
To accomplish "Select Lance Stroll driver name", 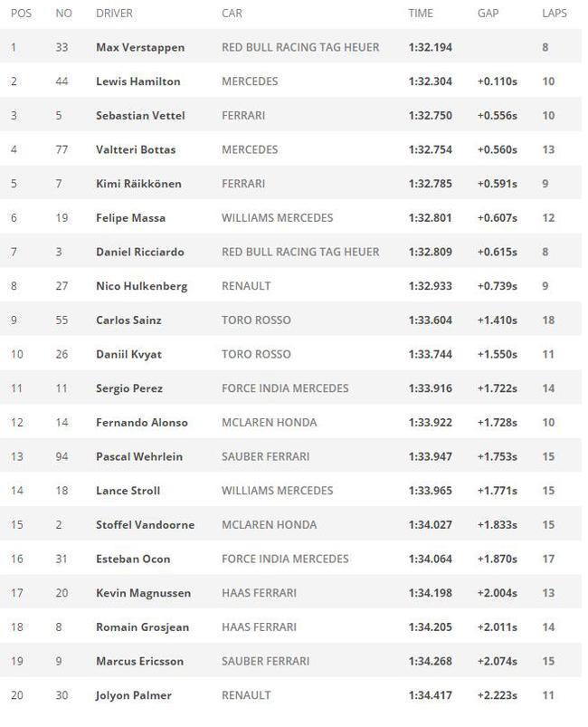I will click(128, 491).
